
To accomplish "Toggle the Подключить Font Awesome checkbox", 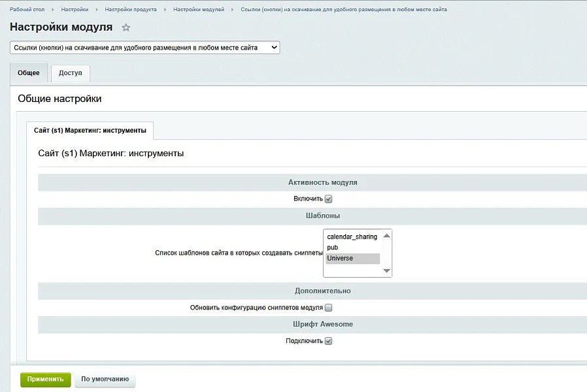I will tap(328, 341).
